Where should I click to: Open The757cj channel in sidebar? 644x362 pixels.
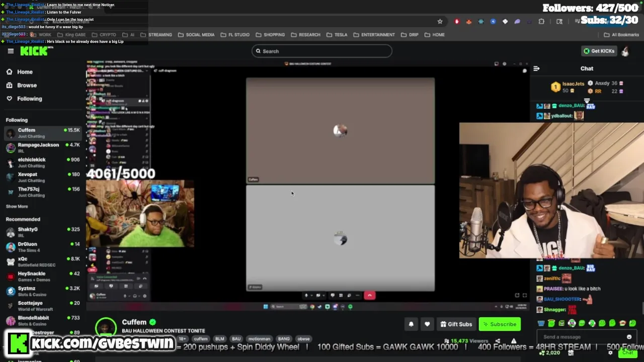43,192
